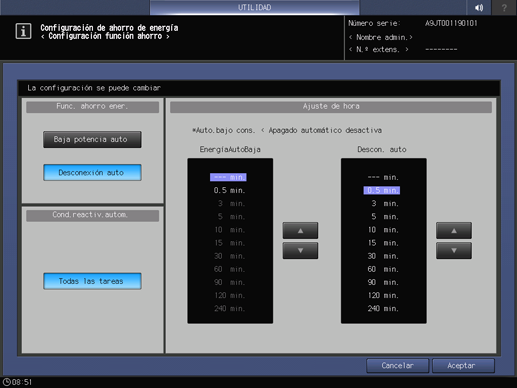
Task: Click the 'Descon. auto' column label
Action: click(x=382, y=149)
